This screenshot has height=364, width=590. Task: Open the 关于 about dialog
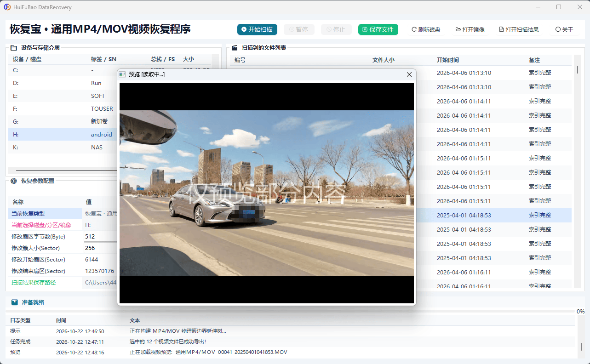564,29
